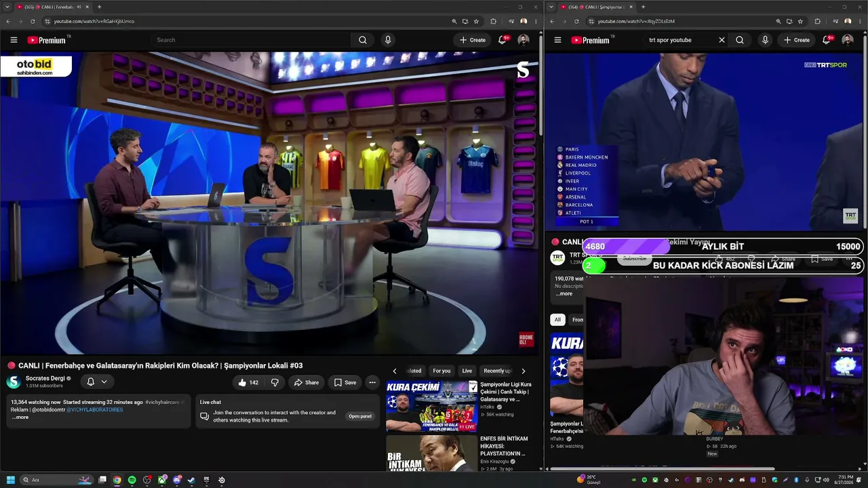Open the 'Şampiyonlar Ligi Kura Çekimi' video thumbnail
Viewport: 868px width, 488px height.
[432, 406]
